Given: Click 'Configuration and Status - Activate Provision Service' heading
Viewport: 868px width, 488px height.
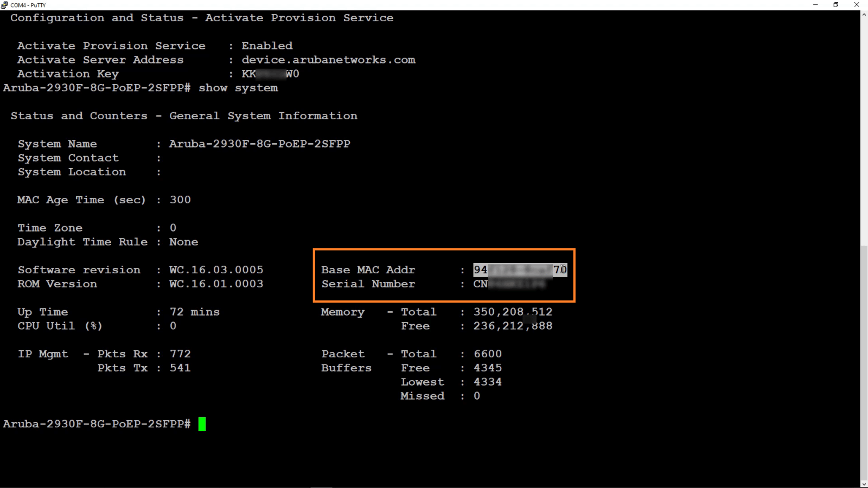Looking at the screenshot, I should coord(202,17).
